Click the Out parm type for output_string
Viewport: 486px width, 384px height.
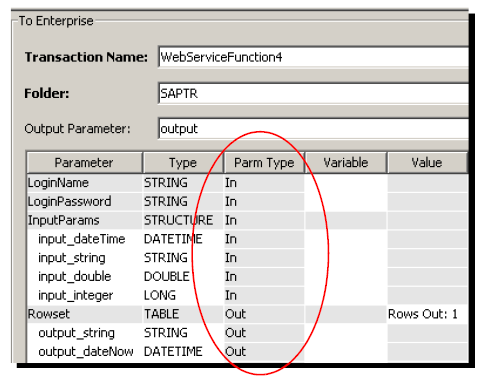264,333
